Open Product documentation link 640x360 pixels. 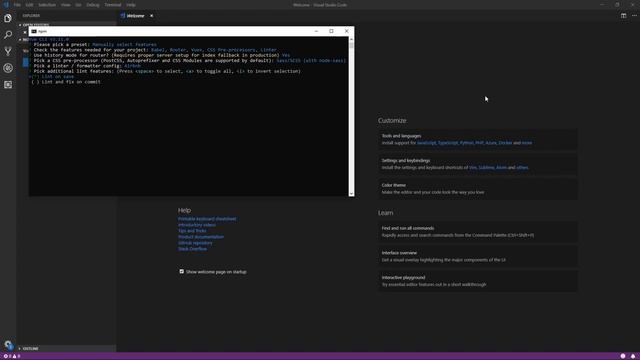tap(201, 237)
